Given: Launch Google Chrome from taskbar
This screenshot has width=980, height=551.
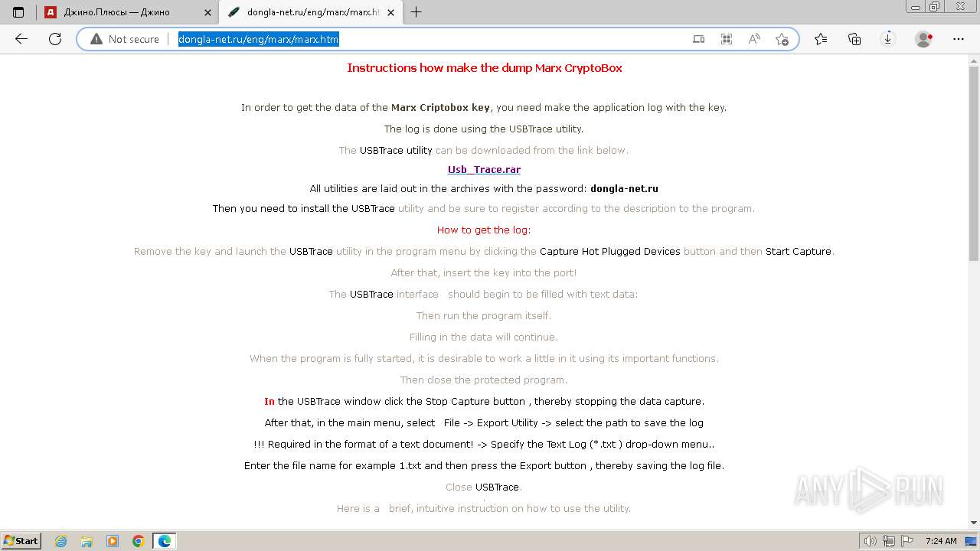Looking at the screenshot, I should tap(139, 541).
